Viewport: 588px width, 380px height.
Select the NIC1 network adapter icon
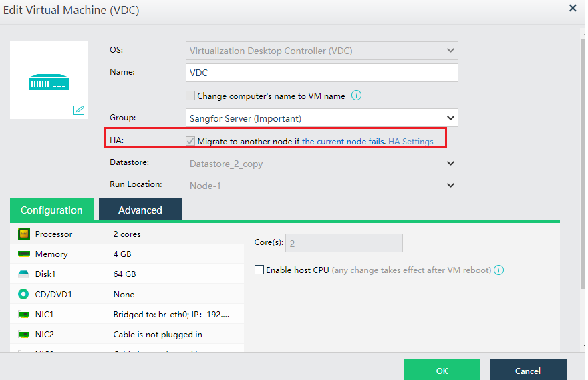(x=24, y=315)
